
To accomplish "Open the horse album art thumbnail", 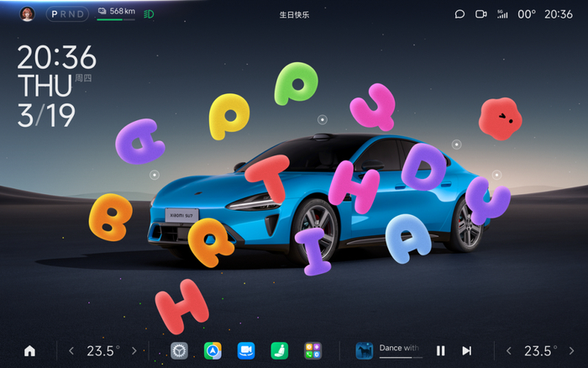I will [x=364, y=351].
